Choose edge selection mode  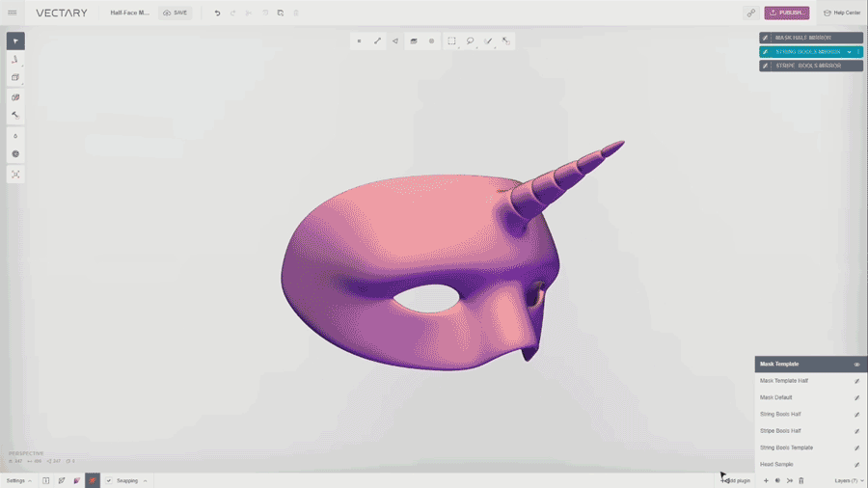pyautogui.click(x=377, y=41)
